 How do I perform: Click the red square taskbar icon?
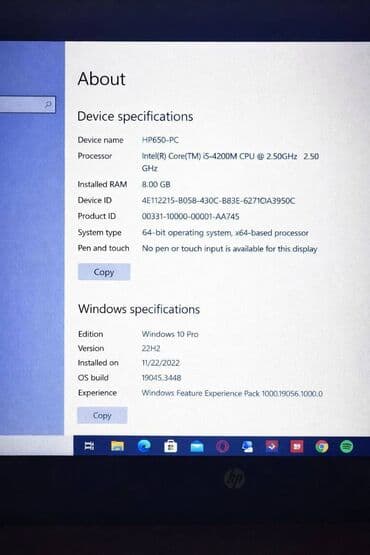coord(297,447)
